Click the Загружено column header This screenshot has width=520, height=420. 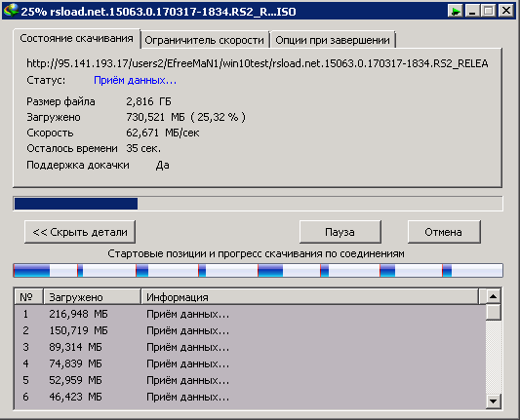pyautogui.click(x=92, y=297)
